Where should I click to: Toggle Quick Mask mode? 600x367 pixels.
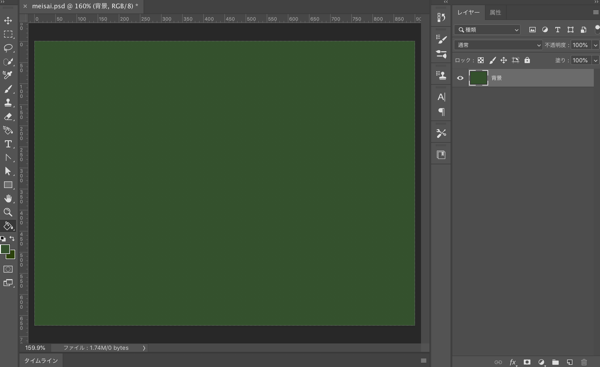pyautogui.click(x=8, y=269)
